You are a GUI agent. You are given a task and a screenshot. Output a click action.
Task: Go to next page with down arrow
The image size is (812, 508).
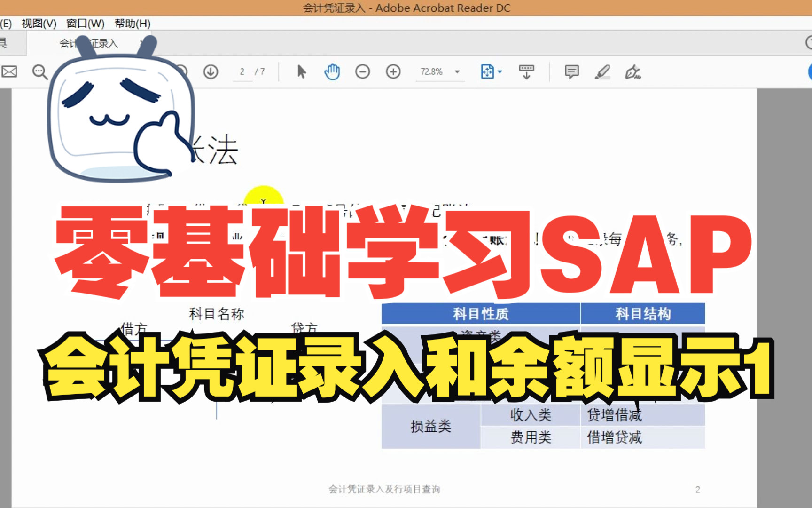(211, 71)
